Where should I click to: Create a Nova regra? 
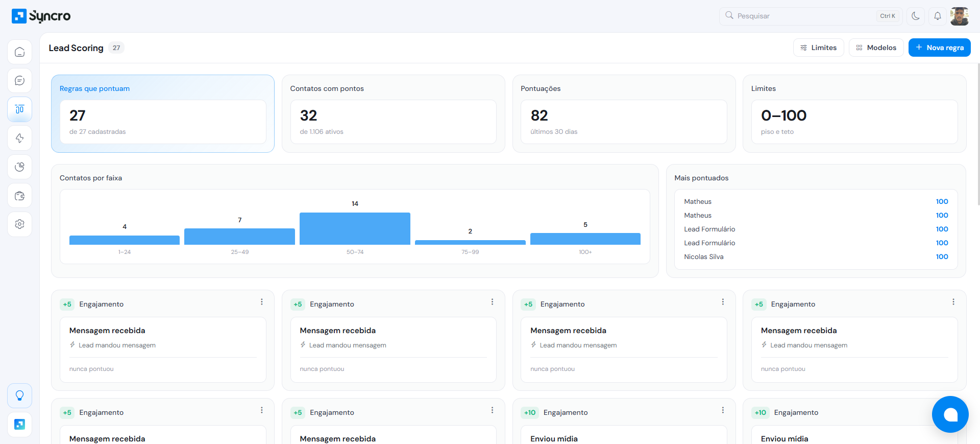tap(939, 48)
